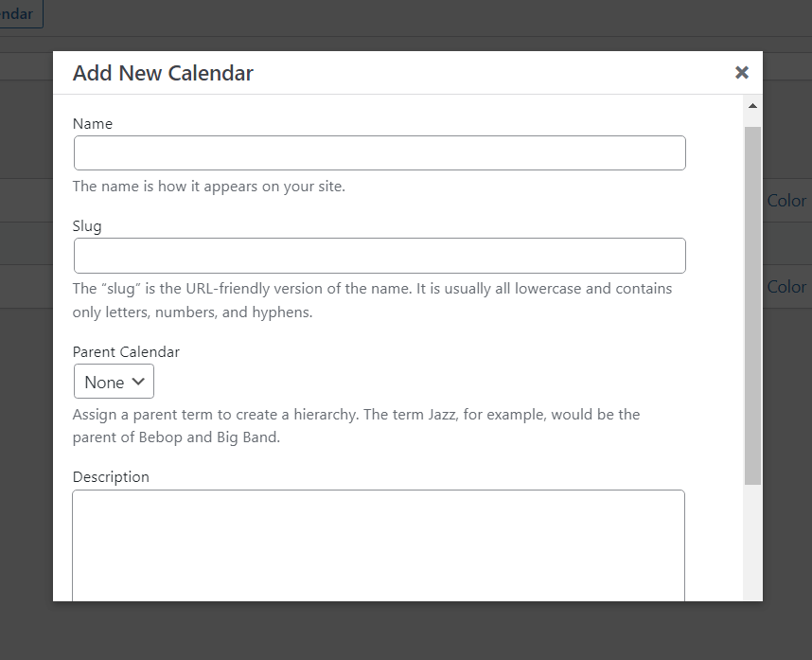The image size is (812, 660).
Task: Click the Parent Calendar label
Action: (x=126, y=351)
